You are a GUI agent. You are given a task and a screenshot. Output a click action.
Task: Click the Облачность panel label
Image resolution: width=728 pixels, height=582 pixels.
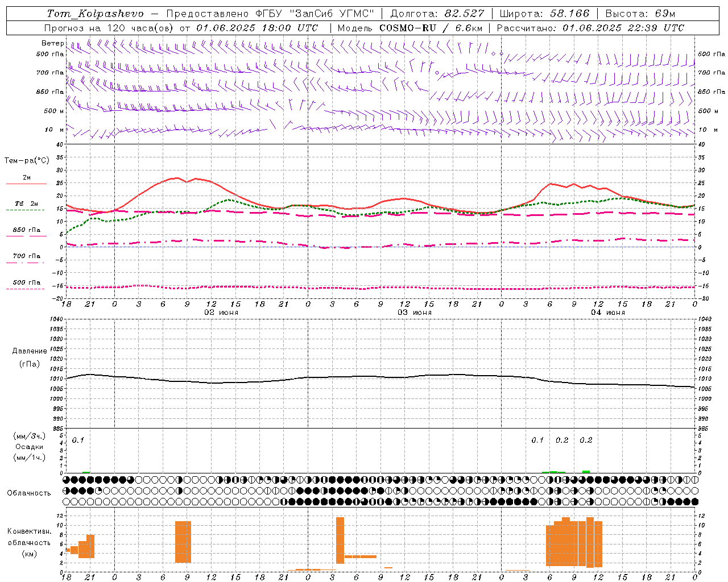tap(28, 493)
